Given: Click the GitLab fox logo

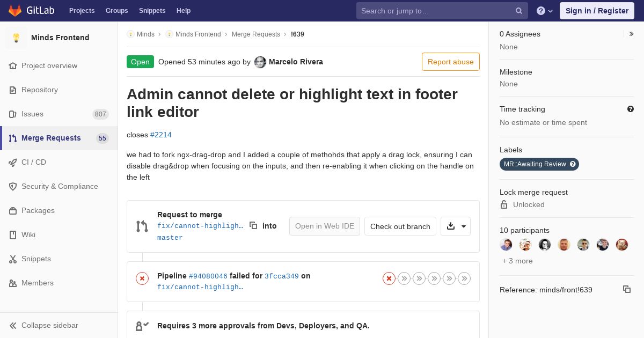Looking at the screenshot, I should coord(15,10).
